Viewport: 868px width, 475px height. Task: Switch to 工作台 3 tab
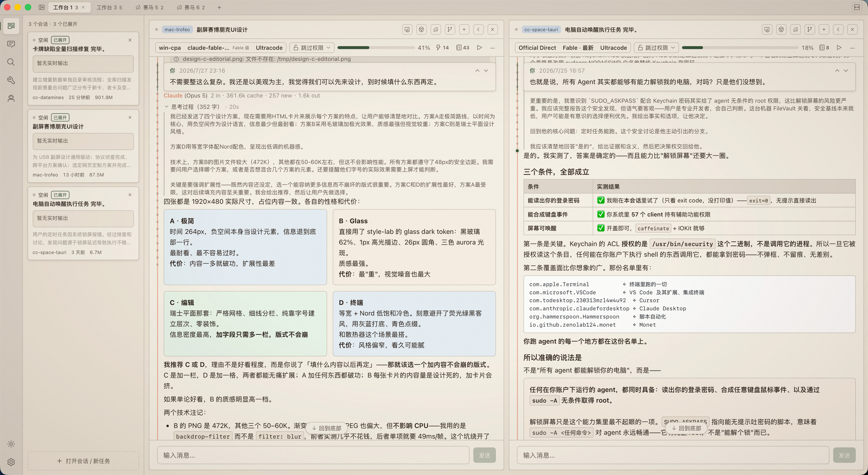109,7
